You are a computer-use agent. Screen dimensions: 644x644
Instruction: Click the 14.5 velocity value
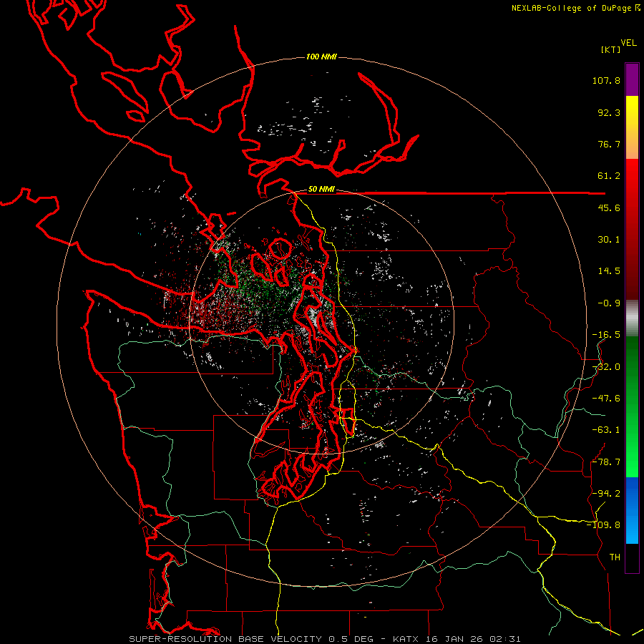609,271
